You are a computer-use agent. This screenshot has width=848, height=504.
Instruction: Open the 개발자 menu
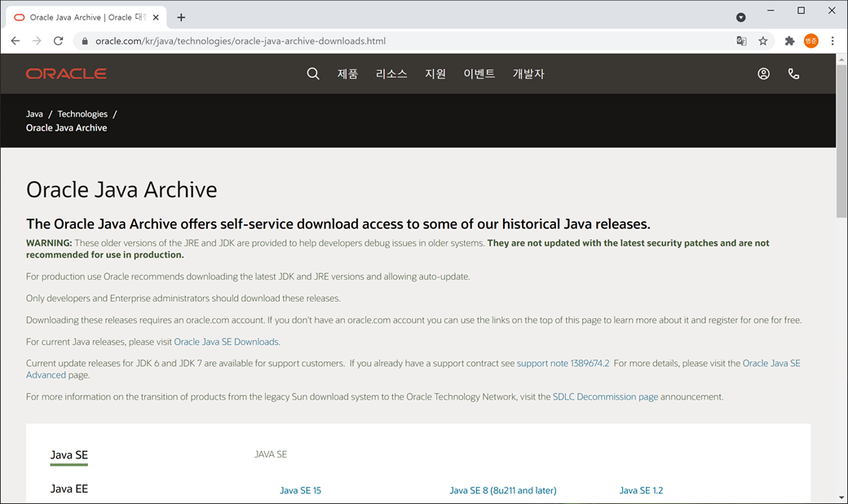click(x=528, y=73)
